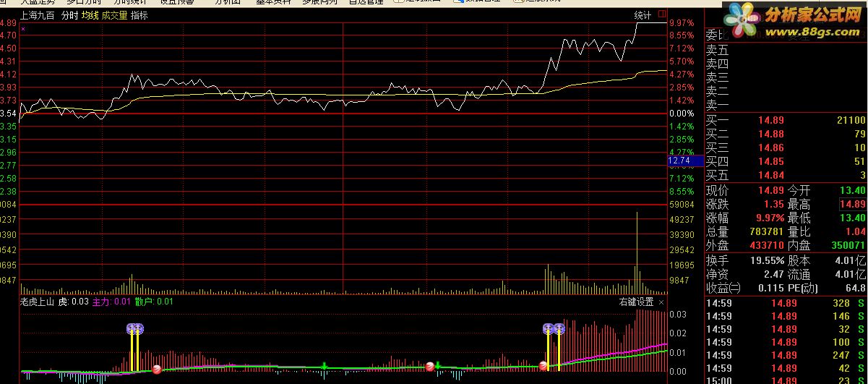Select the 卖五 order row

pos(786,51)
